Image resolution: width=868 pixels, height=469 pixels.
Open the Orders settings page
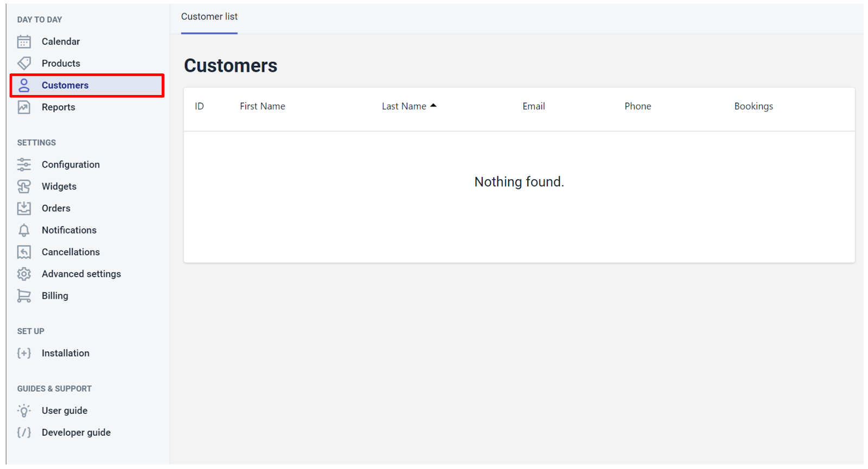click(56, 208)
